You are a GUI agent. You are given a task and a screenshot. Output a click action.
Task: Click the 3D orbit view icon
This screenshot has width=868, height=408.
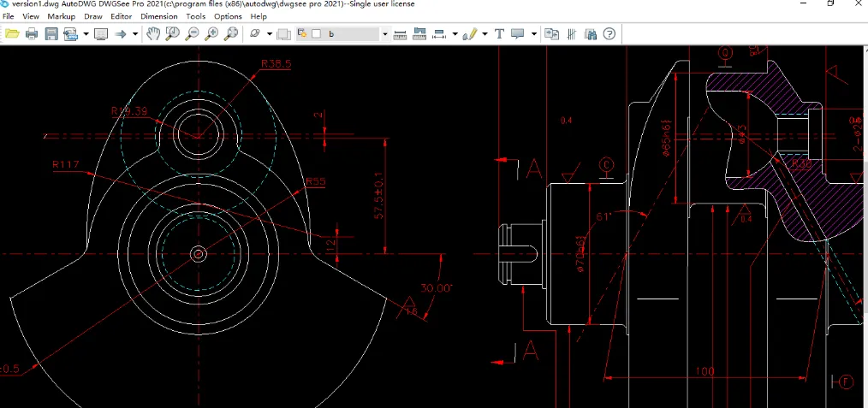tap(255, 34)
